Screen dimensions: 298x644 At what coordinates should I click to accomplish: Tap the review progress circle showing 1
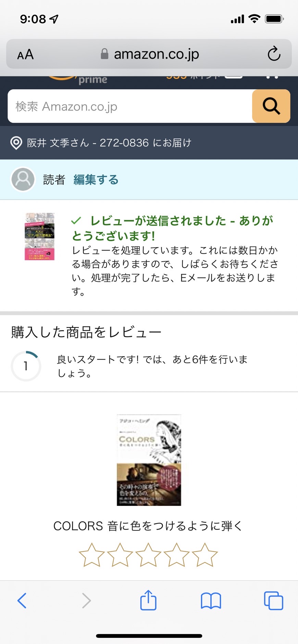coord(26,366)
